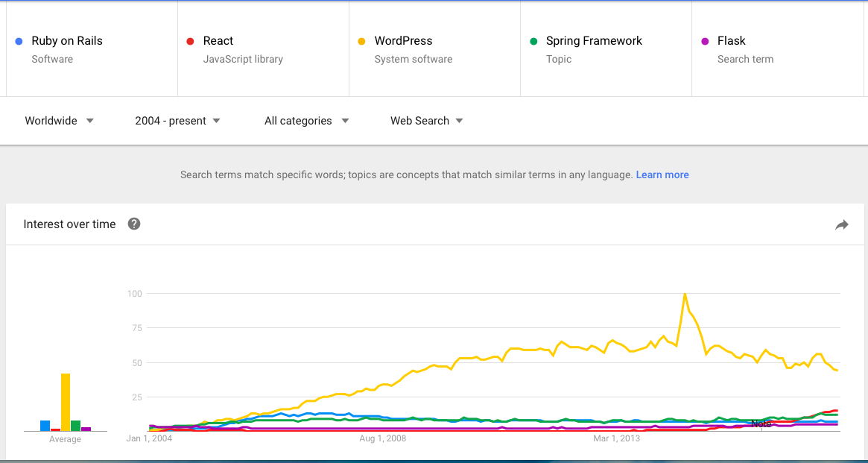
Task: Click the green Spring Framework average bar
Action: pyautogui.click(x=76, y=426)
